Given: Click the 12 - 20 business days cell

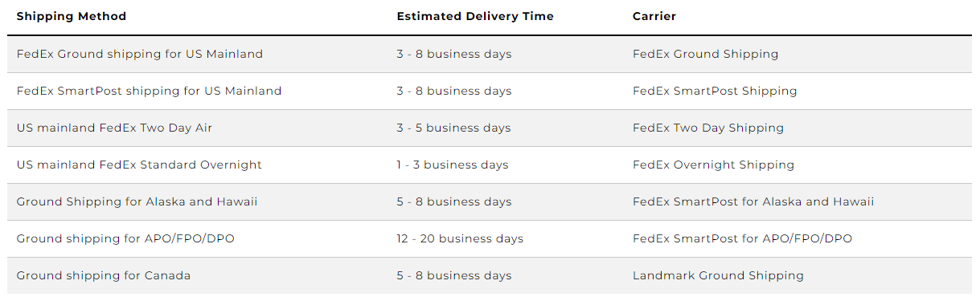Looking at the screenshot, I should tap(460, 239).
